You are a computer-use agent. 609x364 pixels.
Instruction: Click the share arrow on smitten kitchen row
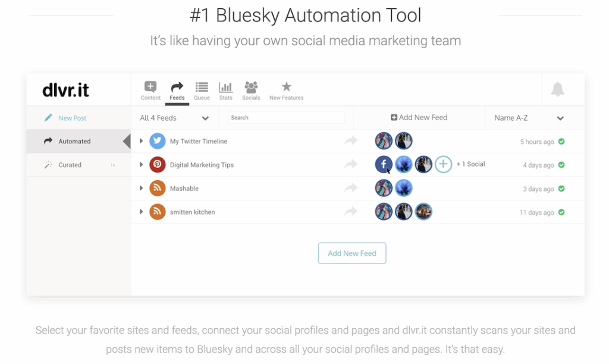[351, 211]
